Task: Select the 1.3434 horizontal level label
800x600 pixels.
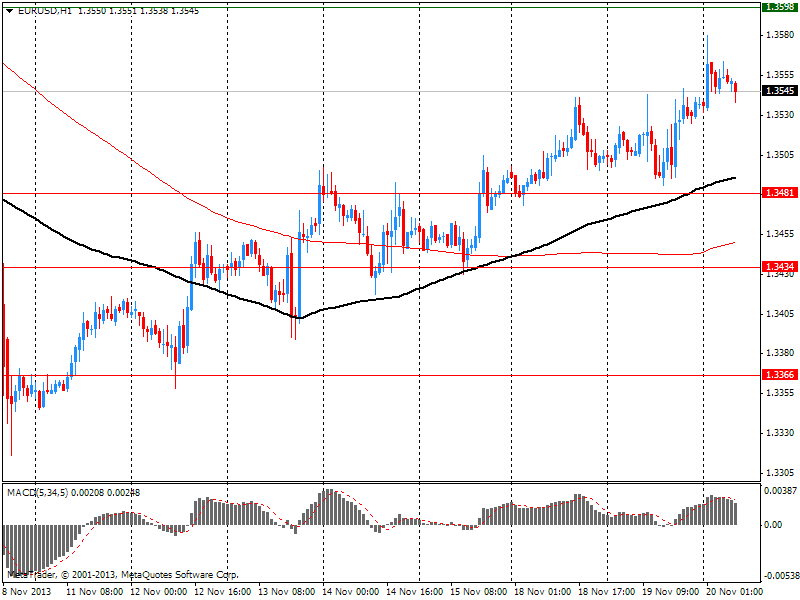Action: click(x=779, y=267)
